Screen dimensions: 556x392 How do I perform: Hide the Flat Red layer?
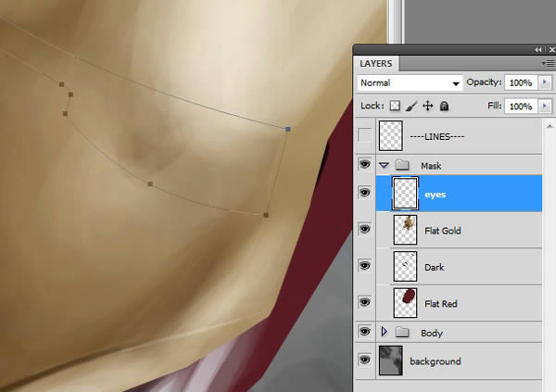point(365,303)
